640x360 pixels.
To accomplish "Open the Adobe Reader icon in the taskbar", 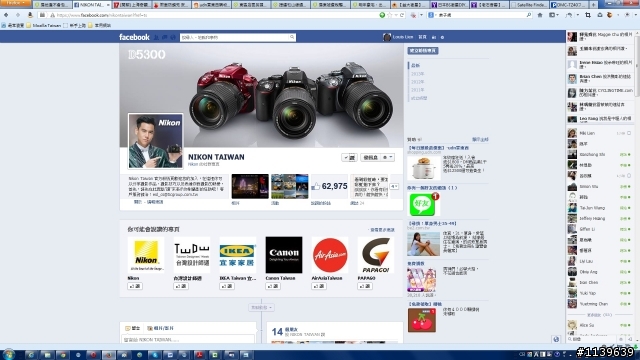I will 199,355.
